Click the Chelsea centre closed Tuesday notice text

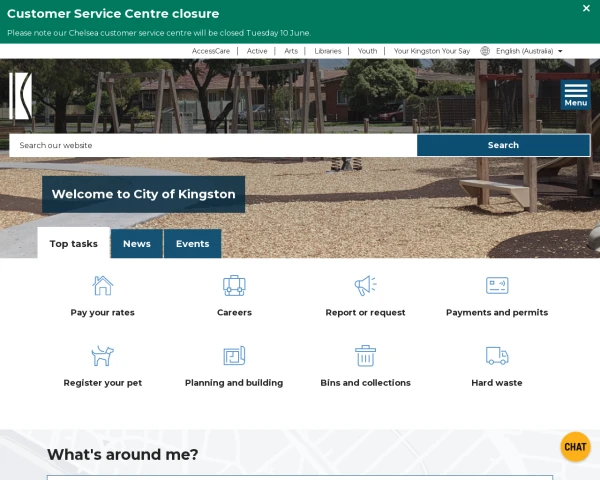pyautogui.click(x=159, y=33)
